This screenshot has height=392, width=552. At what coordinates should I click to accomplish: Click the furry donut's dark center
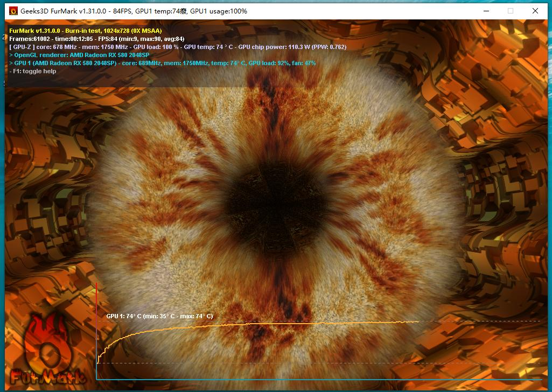276,206
